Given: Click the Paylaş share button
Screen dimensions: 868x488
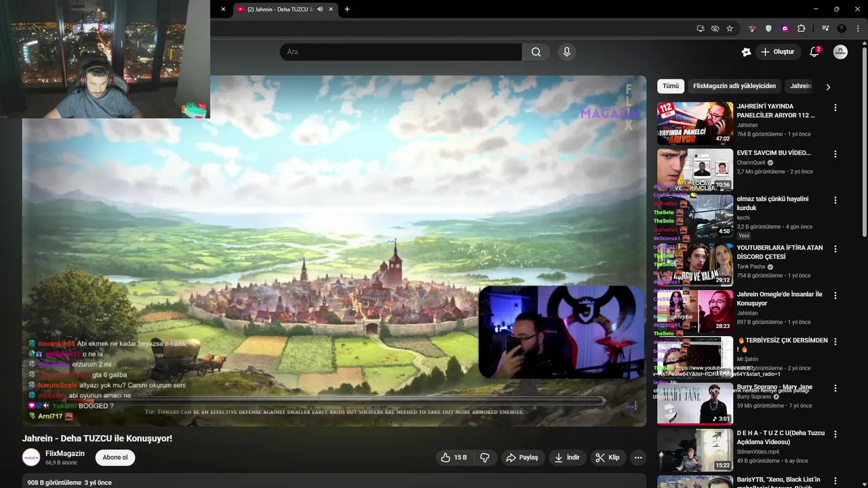Looking at the screenshot, I should pyautogui.click(x=522, y=457).
